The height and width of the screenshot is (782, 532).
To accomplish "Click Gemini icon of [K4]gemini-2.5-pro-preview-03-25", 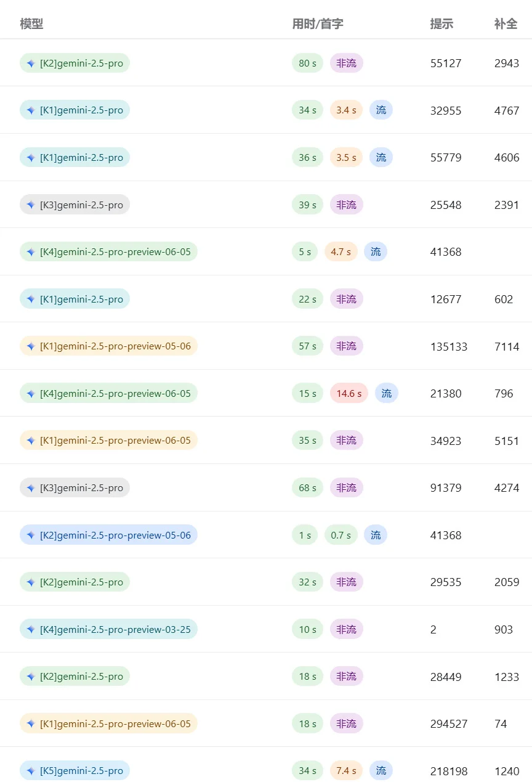I will [x=31, y=629].
